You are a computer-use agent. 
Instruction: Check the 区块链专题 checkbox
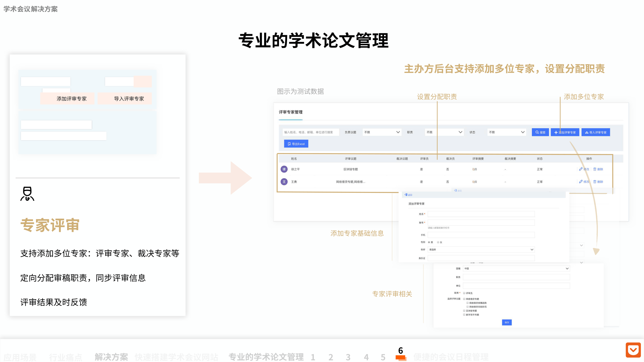pos(464,311)
